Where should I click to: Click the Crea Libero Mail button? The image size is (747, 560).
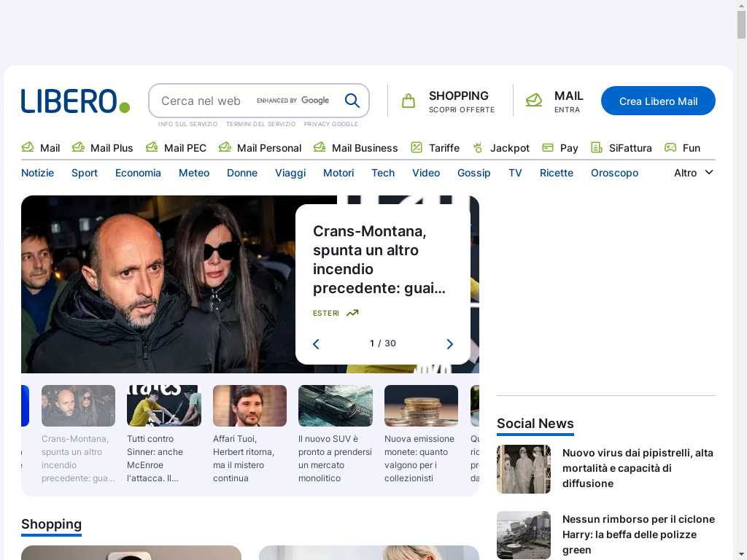658,101
